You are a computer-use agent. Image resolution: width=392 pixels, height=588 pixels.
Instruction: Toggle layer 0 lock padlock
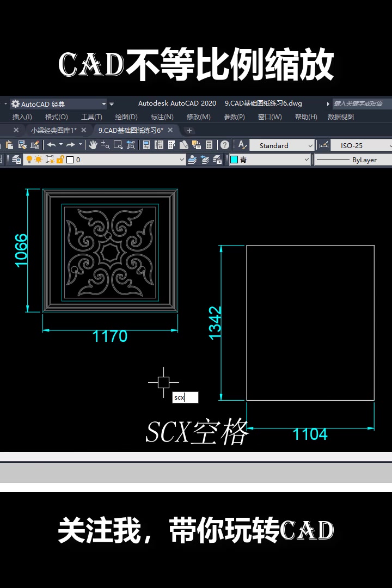(60, 160)
